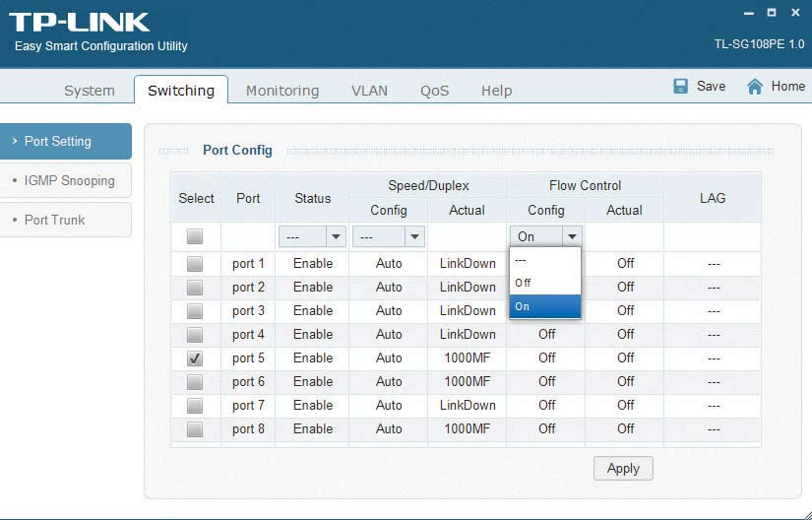This screenshot has height=520, width=812.
Task: Open the VLAN tab
Action: (369, 91)
